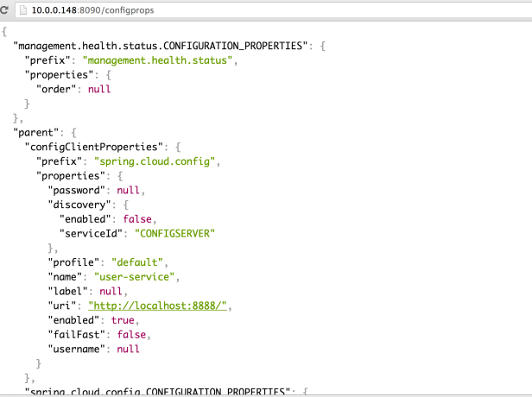Click the "uri" key
The width and height of the screenshot is (532, 397).
[x=62, y=306]
